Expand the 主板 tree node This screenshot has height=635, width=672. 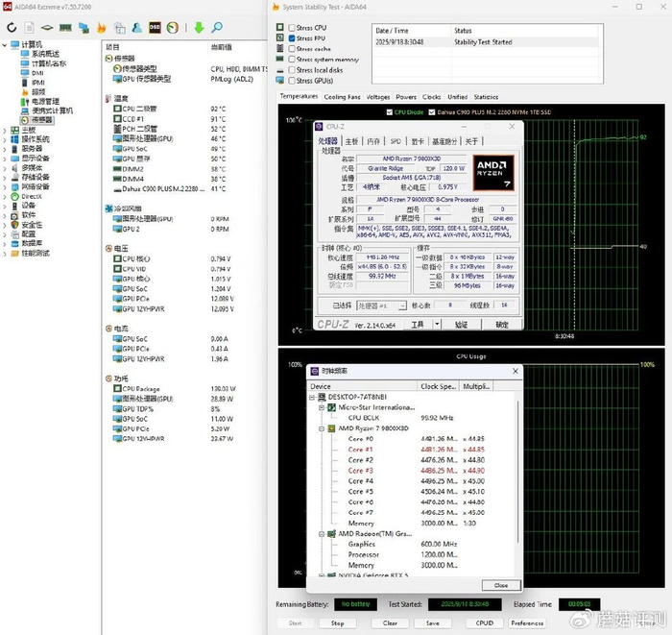pyautogui.click(x=5, y=130)
